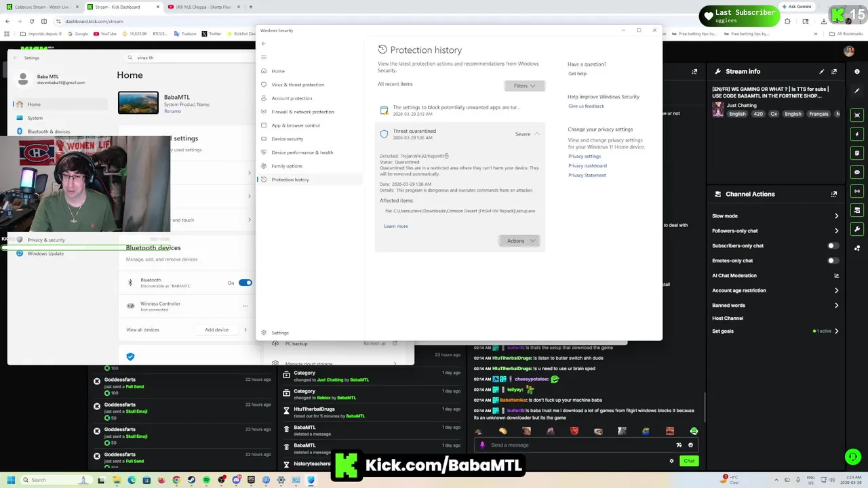The width and height of the screenshot is (868, 488).
Task: Open the Privacy settings link
Action: click(x=585, y=157)
